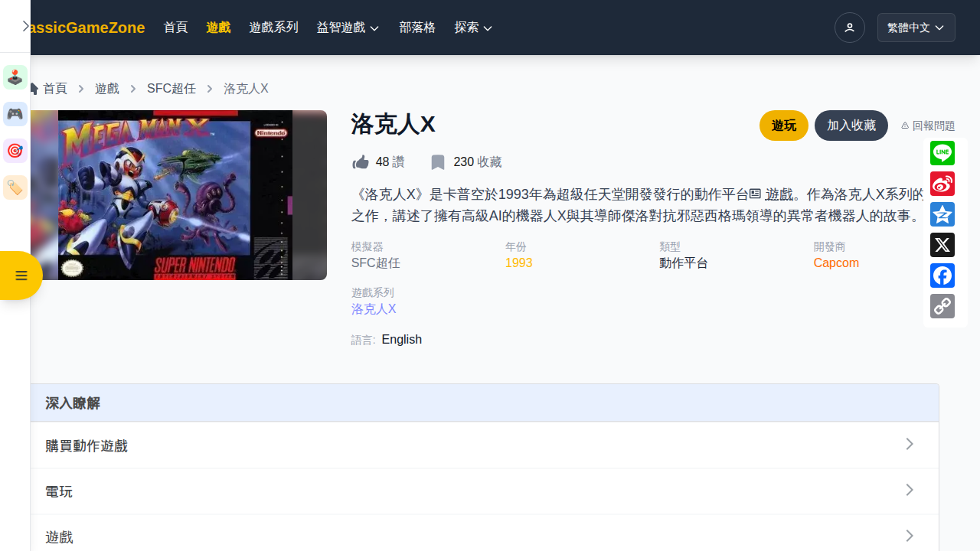Share the page on Facebook
980x551 pixels.
tap(942, 275)
